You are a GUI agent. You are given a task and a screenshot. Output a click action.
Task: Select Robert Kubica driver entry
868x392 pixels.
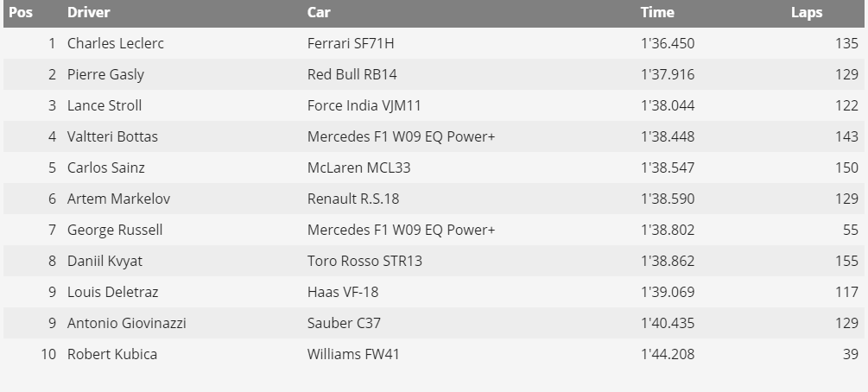112,353
